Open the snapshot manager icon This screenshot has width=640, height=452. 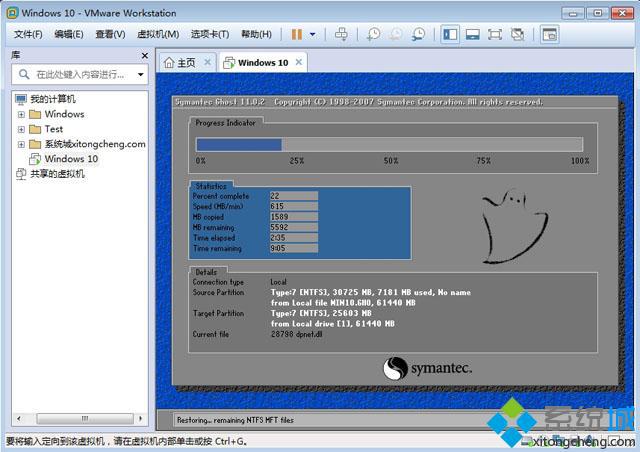pyautogui.click(x=418, y=34)
